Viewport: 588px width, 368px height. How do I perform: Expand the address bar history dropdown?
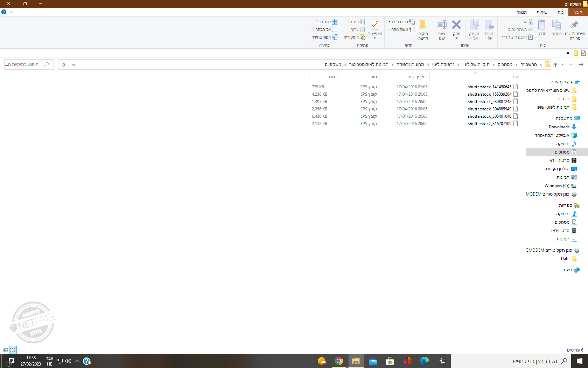pyautogui.click(x=73, y=64)
